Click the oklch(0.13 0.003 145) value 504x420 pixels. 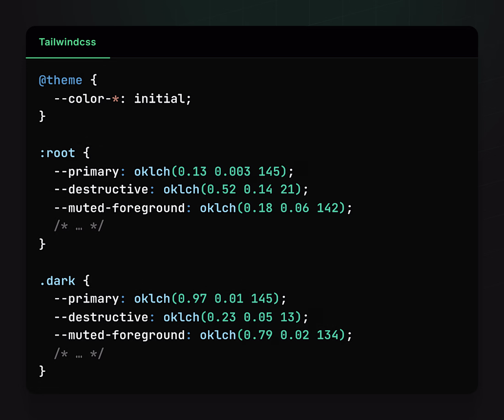coord(210,171)
